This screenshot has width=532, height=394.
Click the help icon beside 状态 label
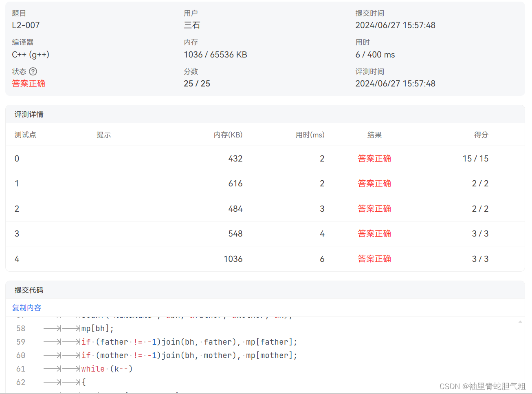coord(33,71)
